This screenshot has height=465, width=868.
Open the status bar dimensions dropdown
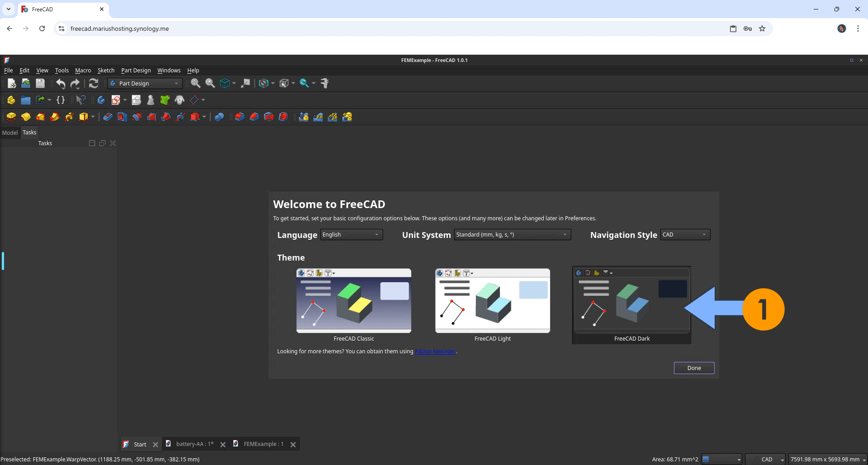(828, 459)
